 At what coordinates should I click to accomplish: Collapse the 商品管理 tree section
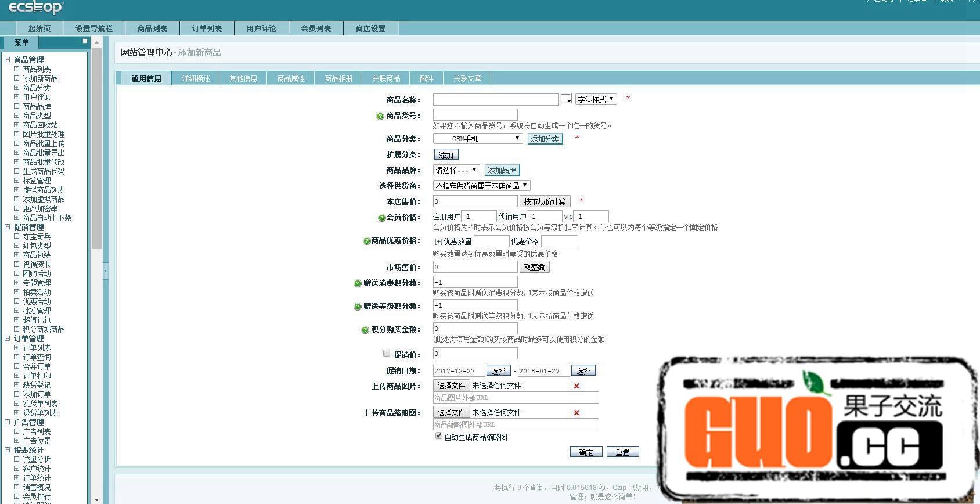pyautogui.click(x=8, y=60)
